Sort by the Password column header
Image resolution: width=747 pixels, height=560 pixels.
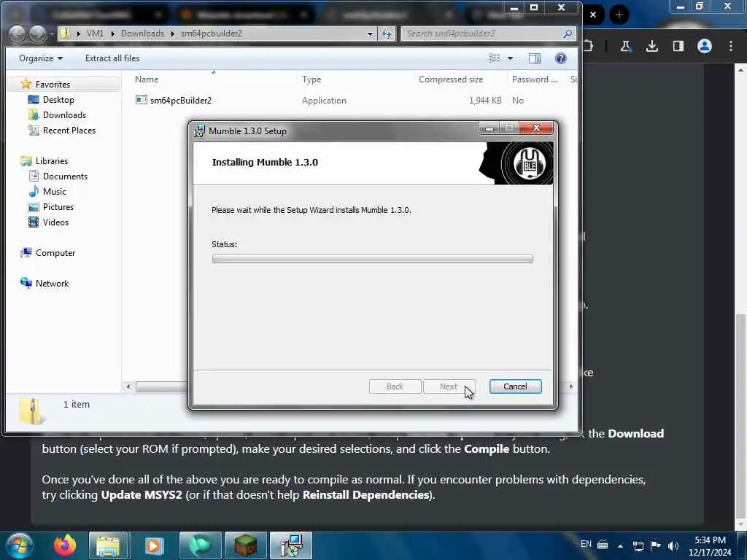[536, 79]
